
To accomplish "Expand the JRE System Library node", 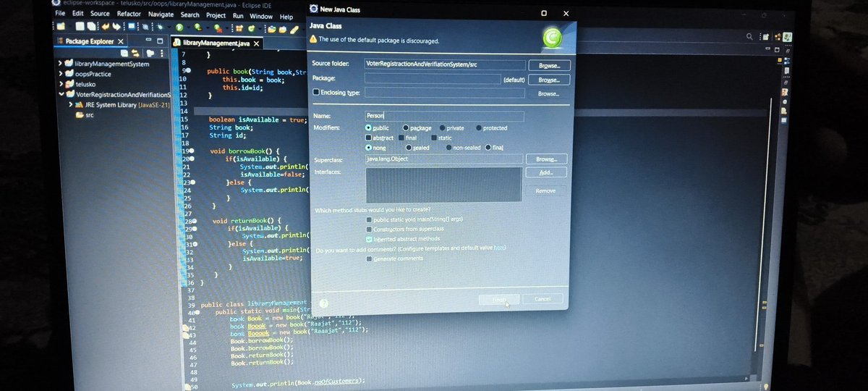I will coord(71,104).
